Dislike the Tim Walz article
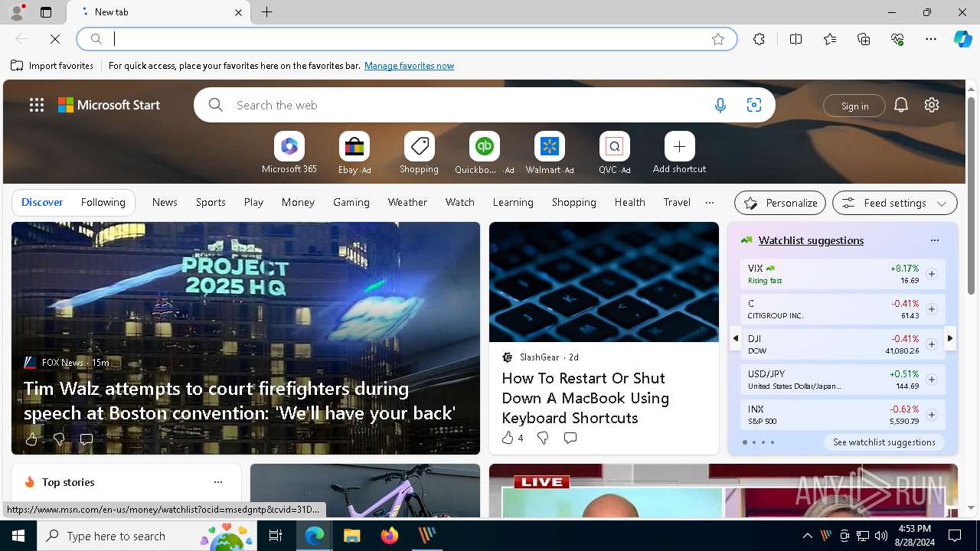The image size is (980, 551). point(59,439)
